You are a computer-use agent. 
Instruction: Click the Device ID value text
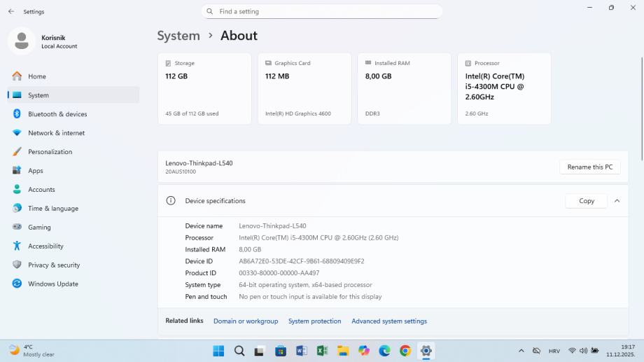302,261
